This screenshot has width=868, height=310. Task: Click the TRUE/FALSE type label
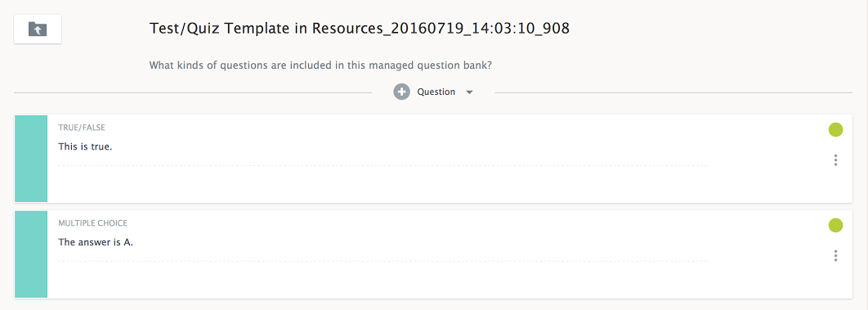pos(82,128)
